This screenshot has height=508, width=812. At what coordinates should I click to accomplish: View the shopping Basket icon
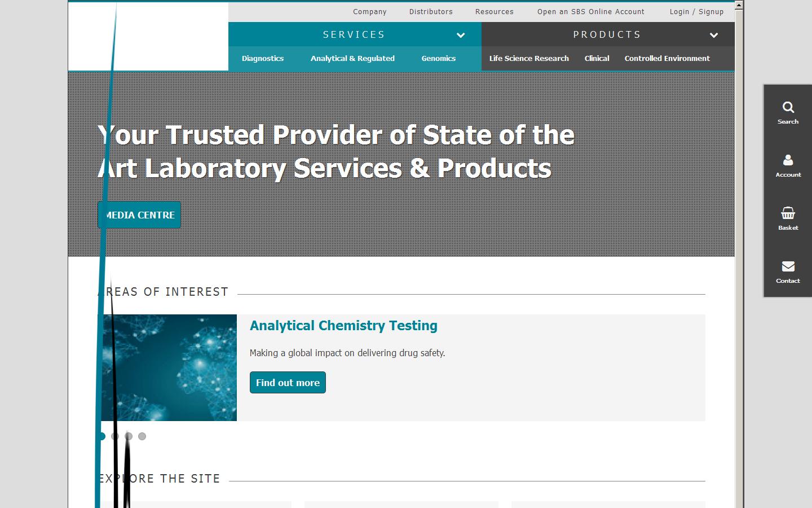click(788, 218)
